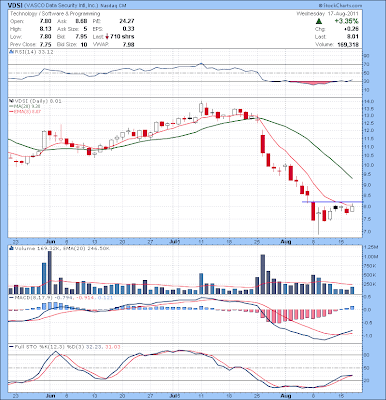This screenshot has width=386, height=400.
Task: Click the VDSI (Daily) candlestick legend icon
Action: (x=10, y=101)
